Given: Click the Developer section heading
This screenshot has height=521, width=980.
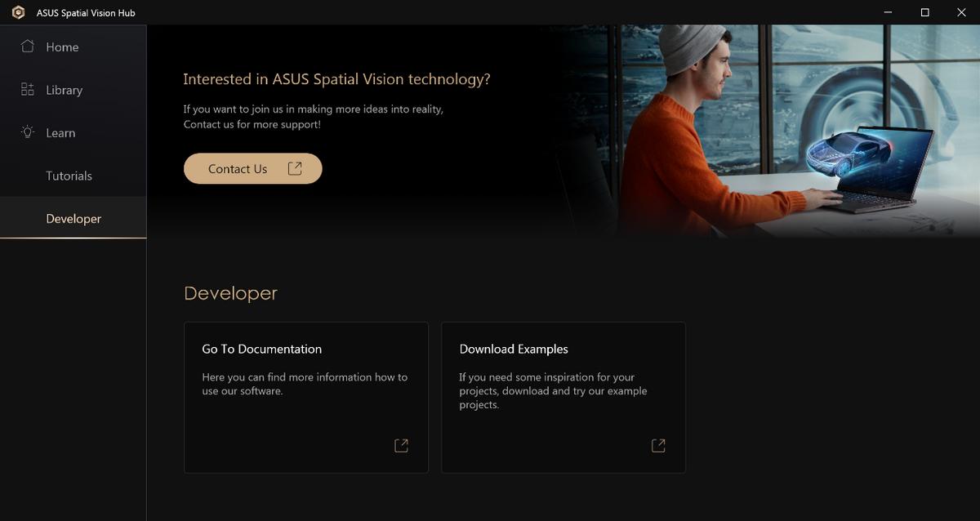Looking at the screenshot, I should (x=231, y=293).
